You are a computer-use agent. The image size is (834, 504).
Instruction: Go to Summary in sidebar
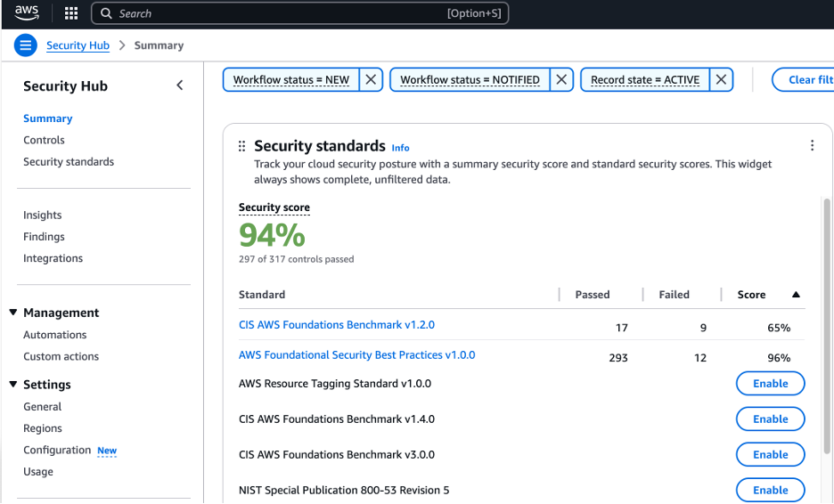pyautogui.click(x=48, y=118)
